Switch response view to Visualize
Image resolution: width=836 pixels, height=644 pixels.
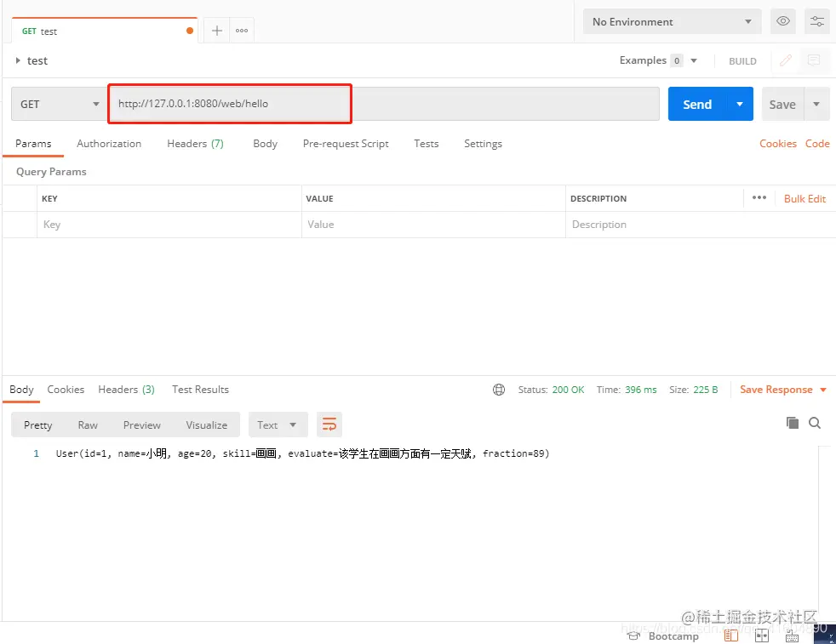206,425
